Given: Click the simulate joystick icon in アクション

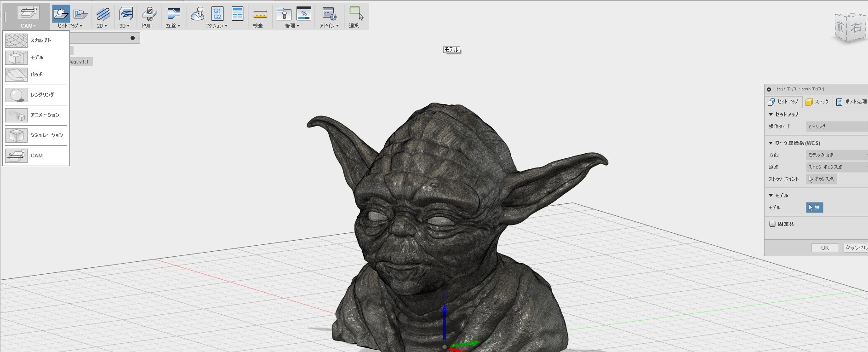Looking at the screenshot, I should [x=198, y=14].
